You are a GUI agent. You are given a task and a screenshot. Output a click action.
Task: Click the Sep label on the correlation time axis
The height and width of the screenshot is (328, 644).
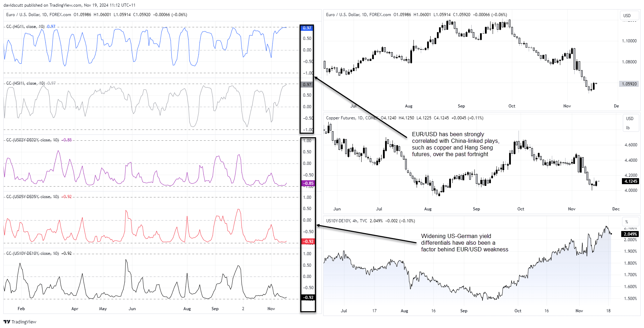[215, 309]
